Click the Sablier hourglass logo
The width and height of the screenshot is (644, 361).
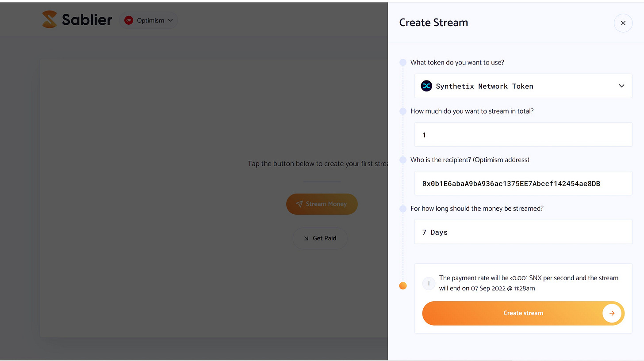(x=50, y=20)
